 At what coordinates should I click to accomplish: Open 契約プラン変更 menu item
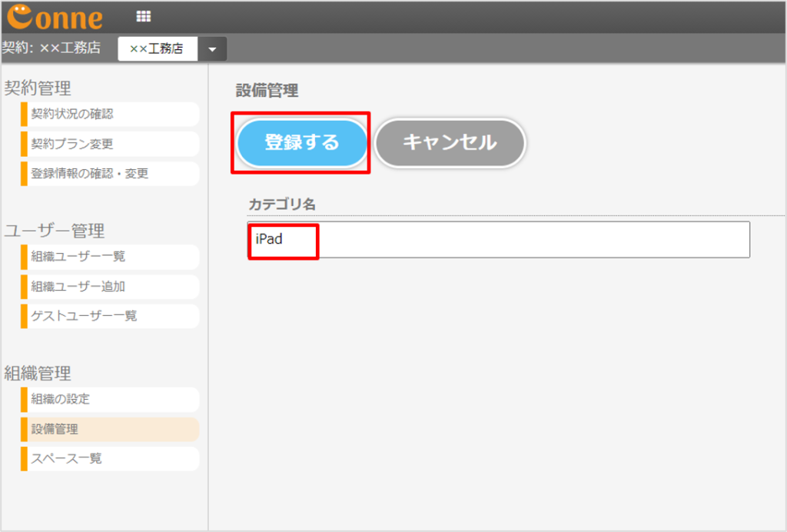coord(110,144)
